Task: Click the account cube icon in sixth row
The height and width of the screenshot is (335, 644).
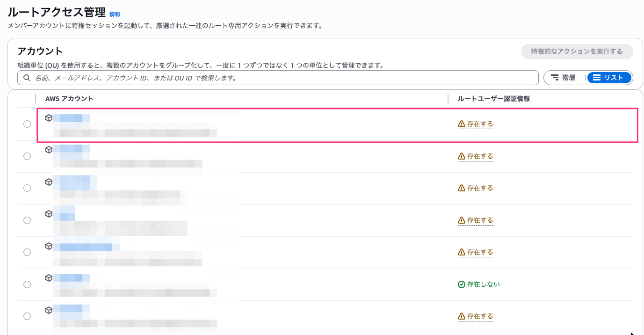Action: [49, 278]
